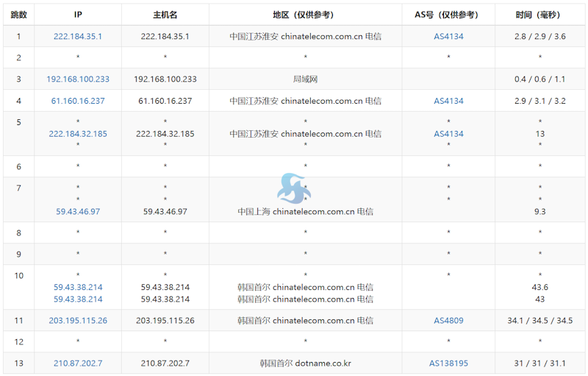Click the 主机名 column header
Screen dimensions: 588x376
pyautogui.click(x=165, y=15)
